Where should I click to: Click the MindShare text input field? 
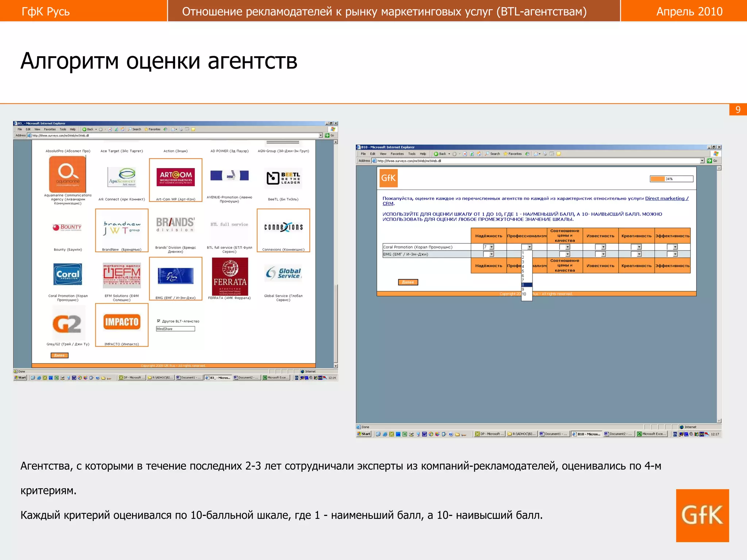click(175, 329)
